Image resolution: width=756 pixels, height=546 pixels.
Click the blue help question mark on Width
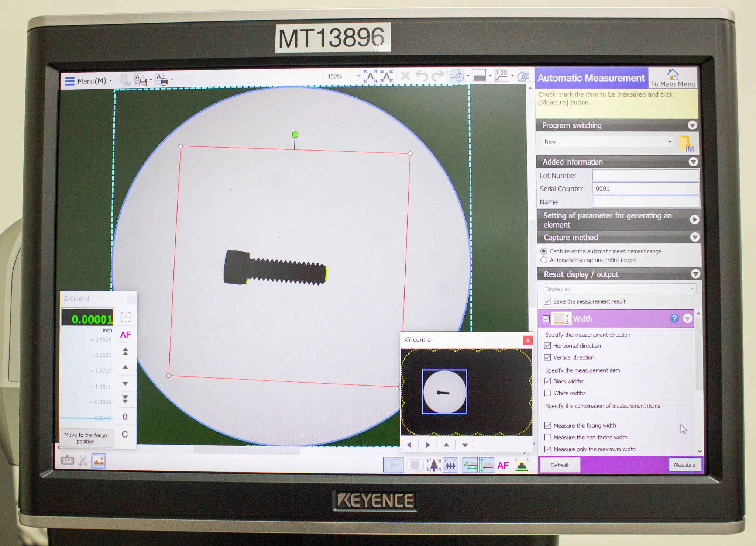click(674, 318)
